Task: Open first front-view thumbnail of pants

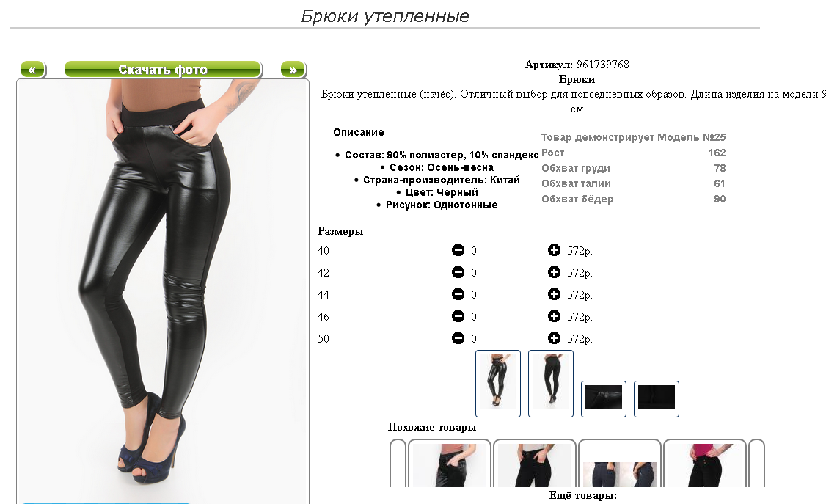Action: click(498, 384)
